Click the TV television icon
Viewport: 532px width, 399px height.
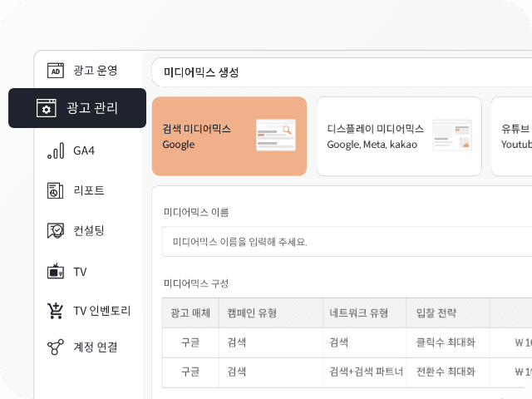click(x=56, y=271)
